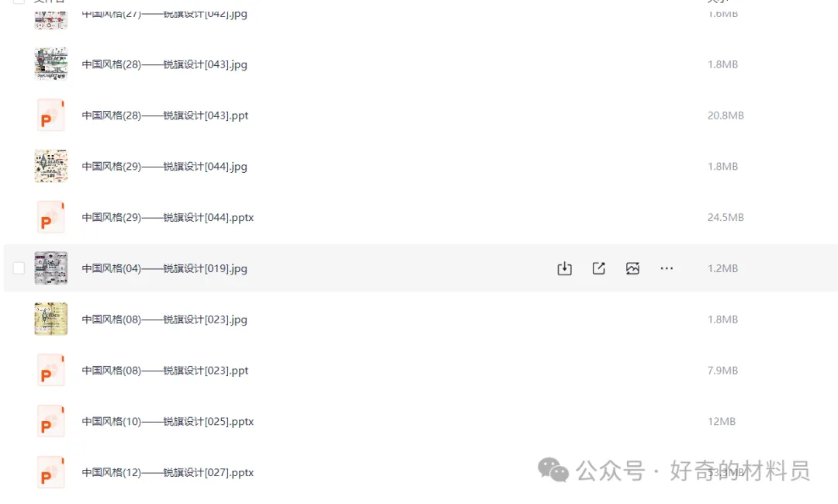Click PowerPoint icon of [044].pptx file

click(x=50, y=217)
